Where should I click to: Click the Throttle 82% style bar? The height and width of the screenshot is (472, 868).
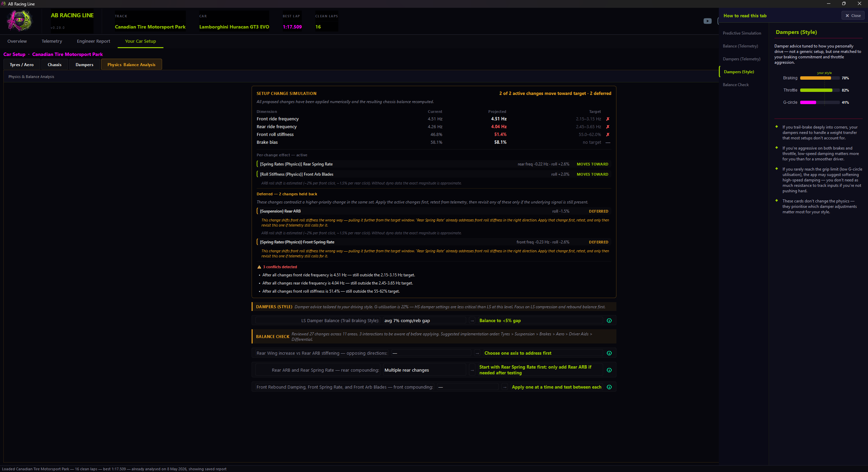point(820,90)
